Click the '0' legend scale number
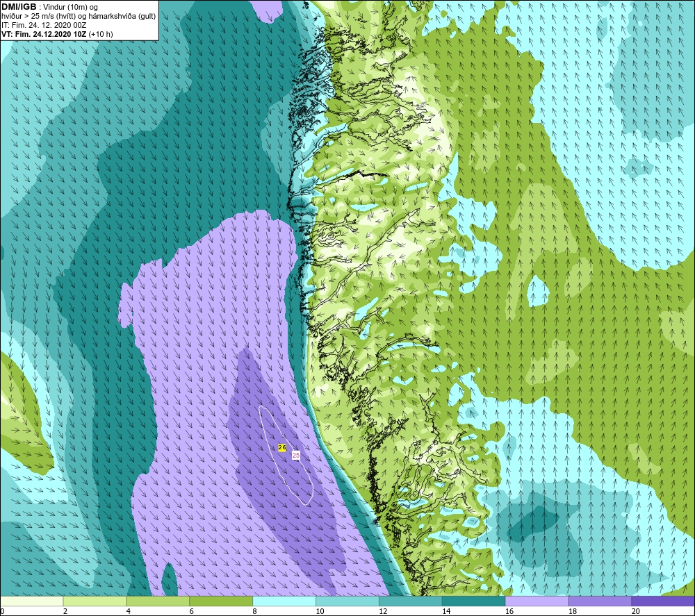 (2, 611)
